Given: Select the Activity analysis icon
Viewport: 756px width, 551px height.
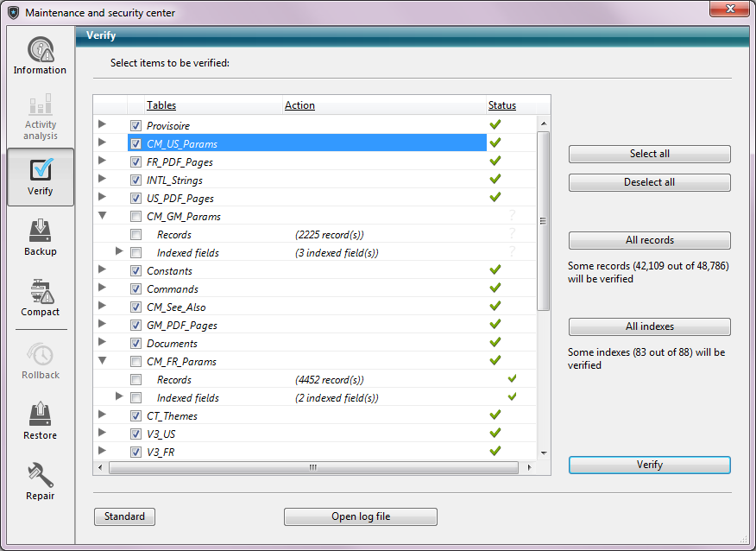Looking at the screenshot, I should pyautogui.click(x=40, y=107).
